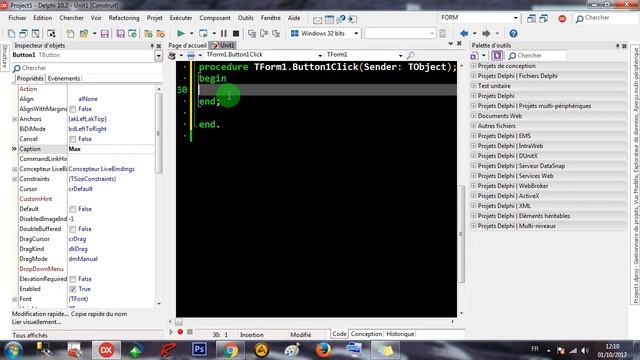Open the Refactoring menu

click(124, 18)
